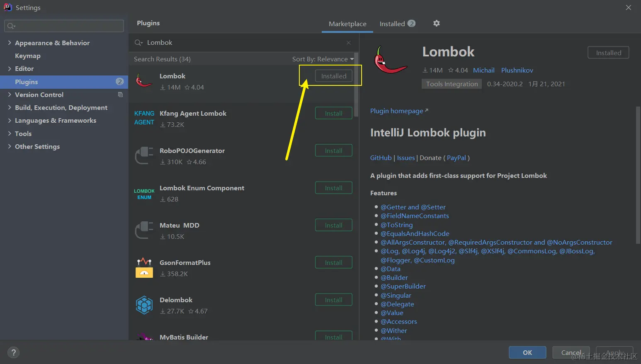Expand the Other Settings node
This screenshot has width=641, height=364.
(x=10, y=146)
